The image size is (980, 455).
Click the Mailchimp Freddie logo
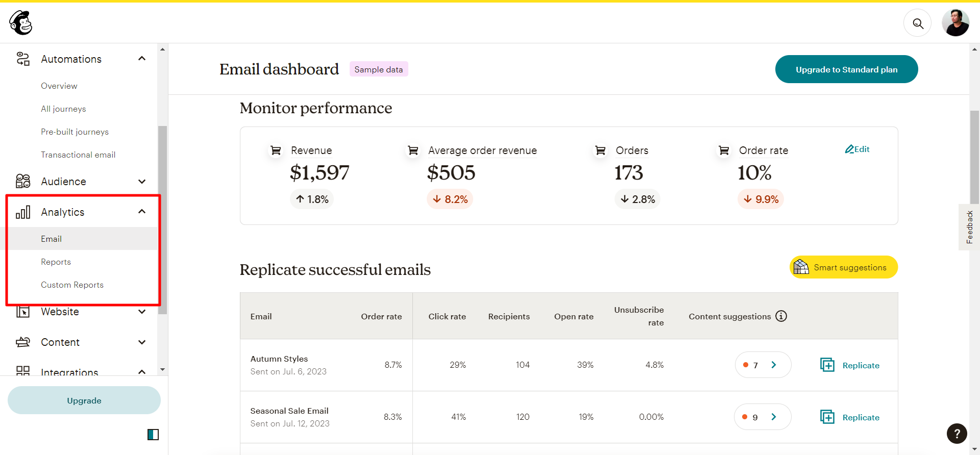coord(21,22)
